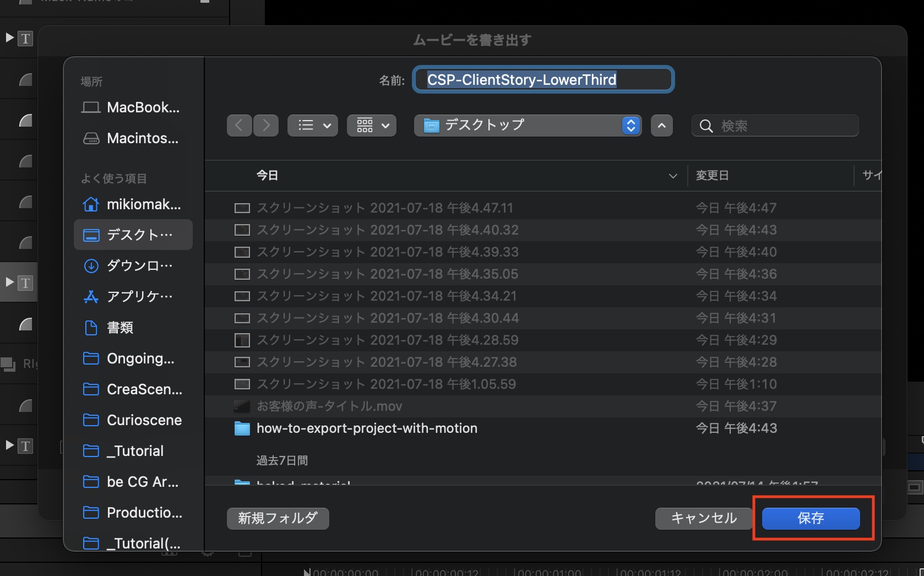Screen dimensions: 924x576
Task: Select screenshot 2021-07-18 午後4.39.33
Action: (543, 252)
